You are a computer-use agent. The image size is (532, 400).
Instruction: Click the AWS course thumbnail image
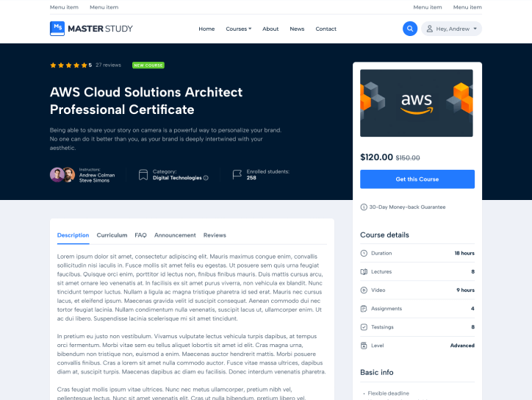pyautogui.click(x=417, y=103)
